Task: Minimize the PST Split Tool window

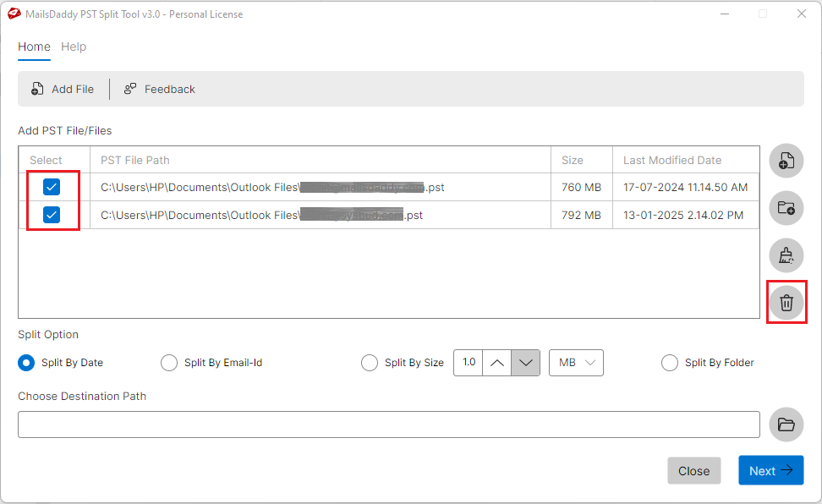Action: click(x=725, y=14)
